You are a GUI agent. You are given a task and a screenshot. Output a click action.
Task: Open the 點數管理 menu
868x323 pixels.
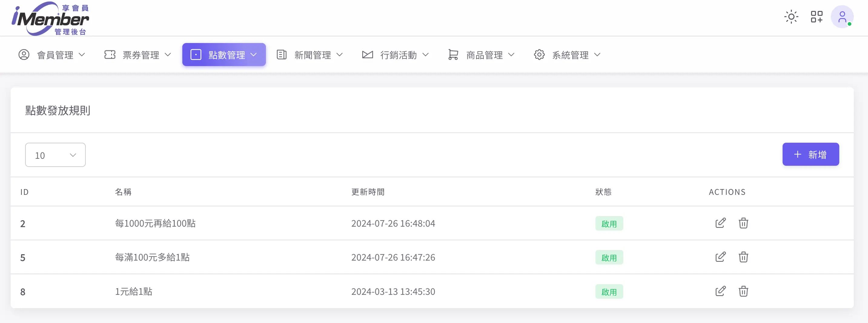click(x=224, y=55)
